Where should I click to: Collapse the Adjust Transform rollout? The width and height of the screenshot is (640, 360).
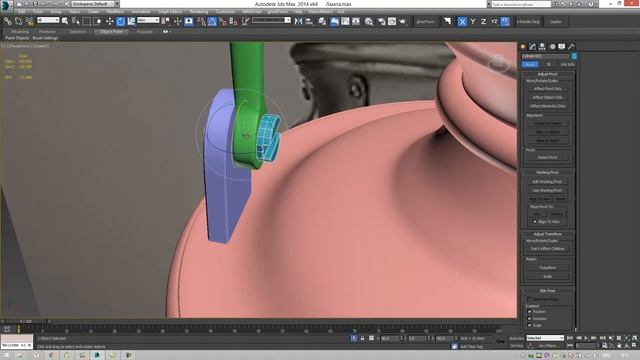coord(547,234)
